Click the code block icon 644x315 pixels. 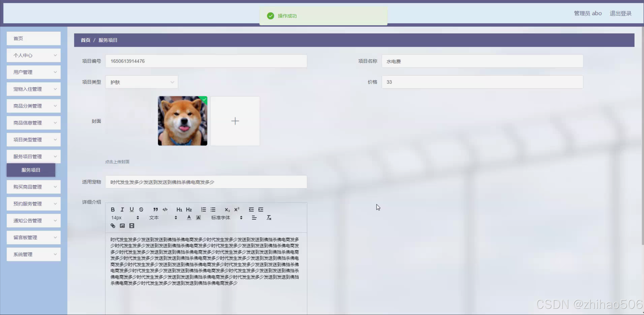(165, 209)
